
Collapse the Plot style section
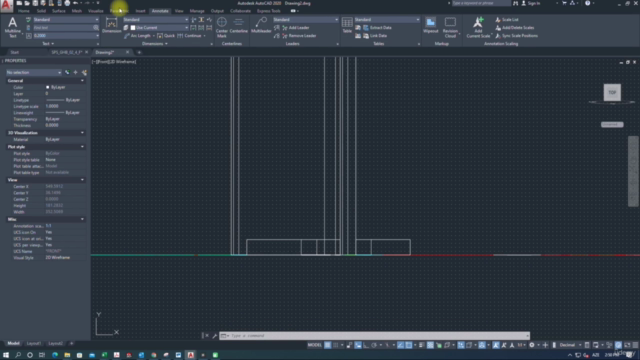[82, 147]
